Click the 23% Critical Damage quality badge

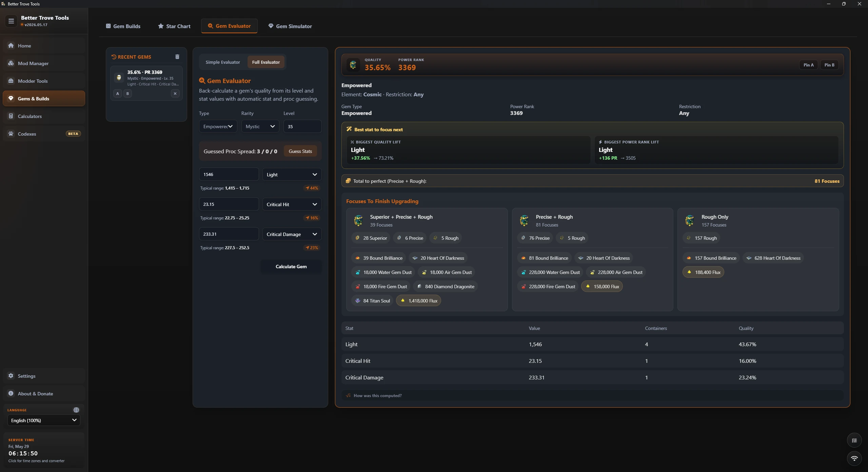(312, 248)
